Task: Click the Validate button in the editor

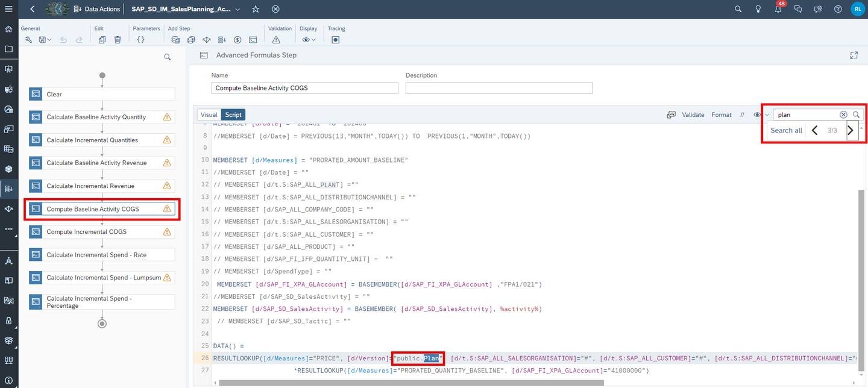Action: pyautogui.click(x=693, y=114)
